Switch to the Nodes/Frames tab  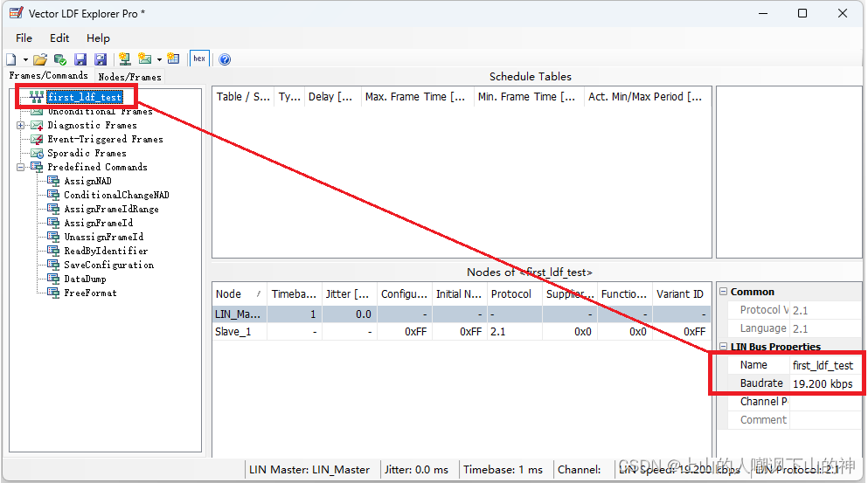(x=129, y=77)
